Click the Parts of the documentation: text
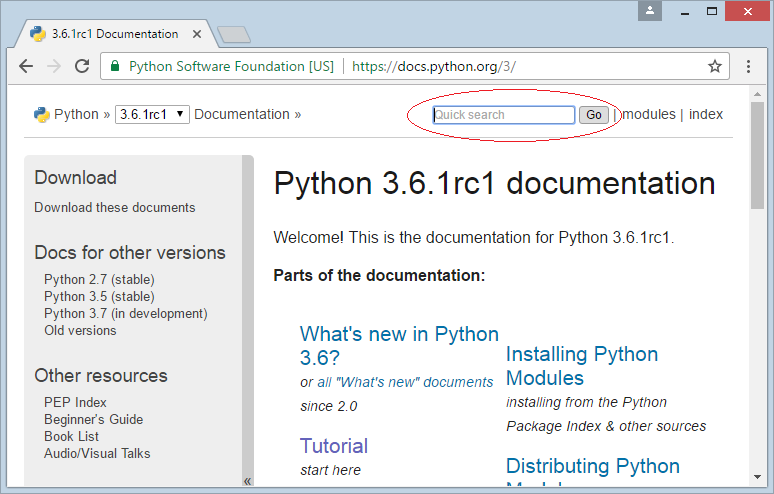Image resolution: width=774 pixels, height=494 pixels. pos(379,275)
